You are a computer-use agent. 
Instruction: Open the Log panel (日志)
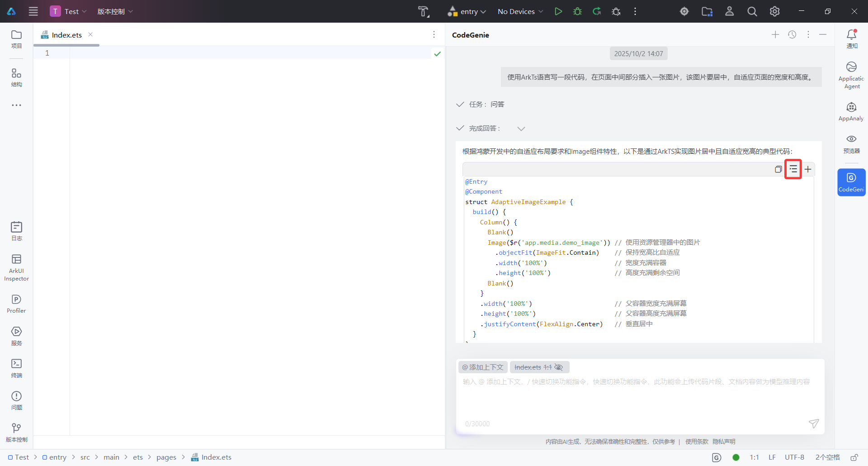pos(17,231)
